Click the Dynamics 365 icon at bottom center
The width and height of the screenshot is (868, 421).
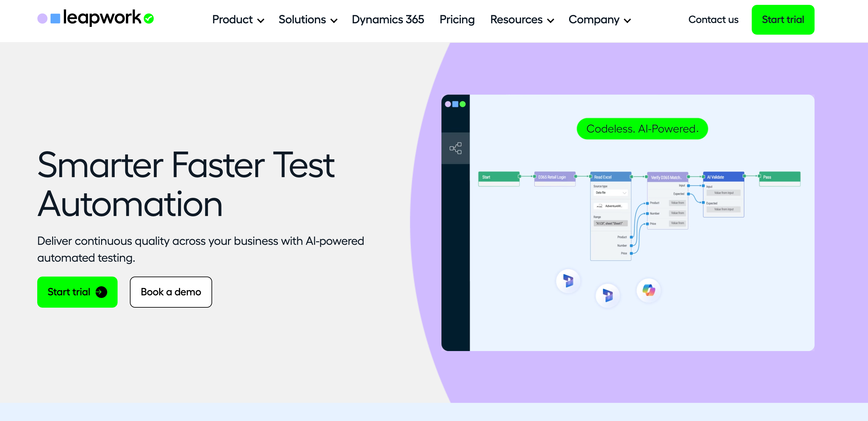click(608, 295)
